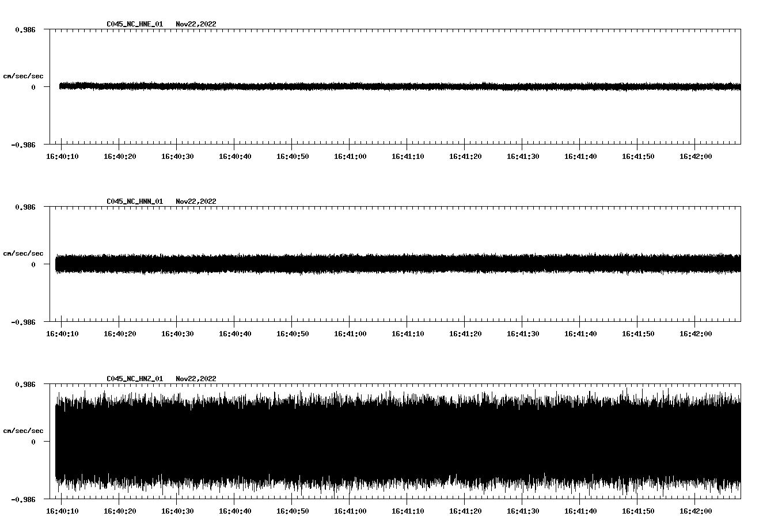This screenshot has height=532, width=782.
Task: Click the Nov22,2022 date on HNZ plot
Action: 196,379
